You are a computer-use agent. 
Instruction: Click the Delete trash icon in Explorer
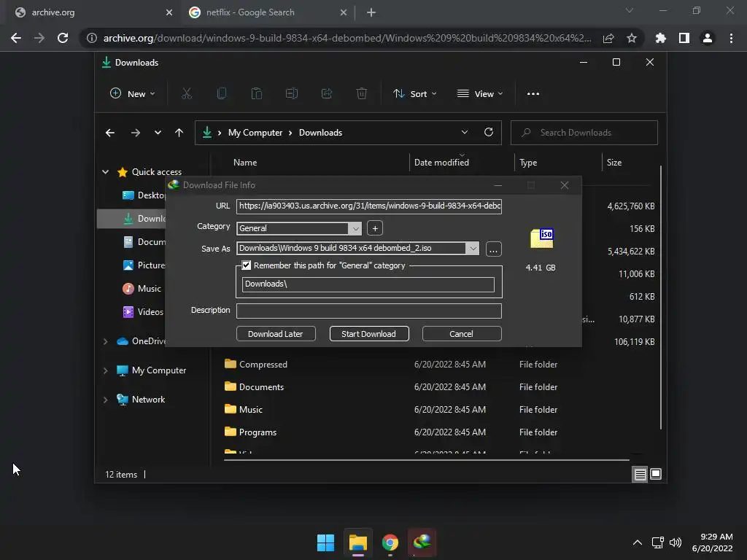[362, 94]
